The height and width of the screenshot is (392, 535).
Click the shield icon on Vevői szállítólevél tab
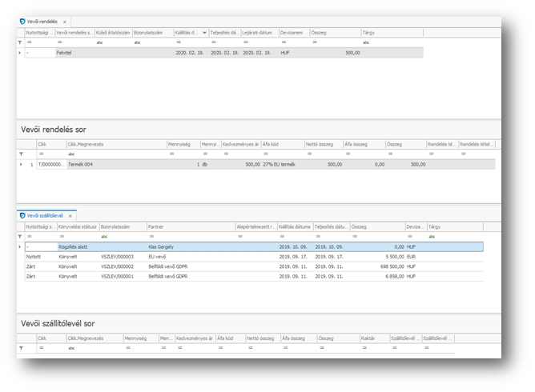click(22, 215)
